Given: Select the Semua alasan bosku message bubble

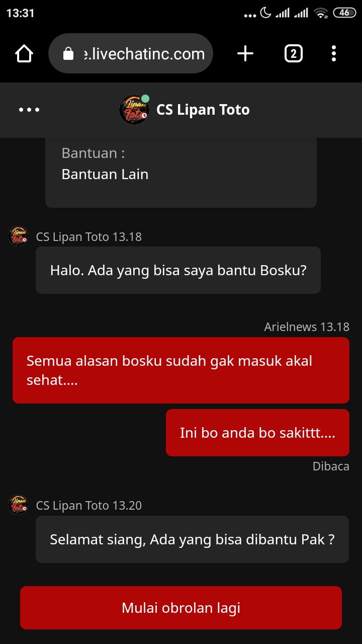Looking at the screenshot, I should pyautogui.click(x=181, y=370).
